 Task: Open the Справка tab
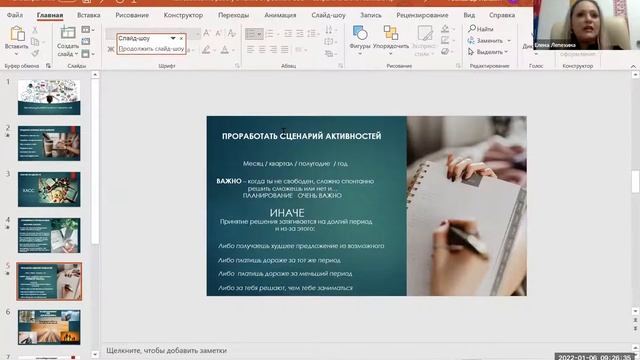pos(502,15)
